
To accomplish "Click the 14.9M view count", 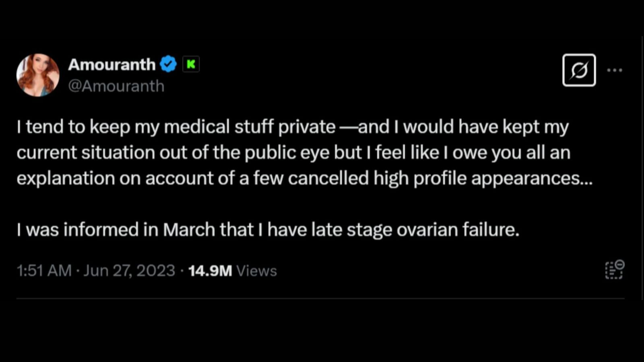I will click(x=210, y=271).
